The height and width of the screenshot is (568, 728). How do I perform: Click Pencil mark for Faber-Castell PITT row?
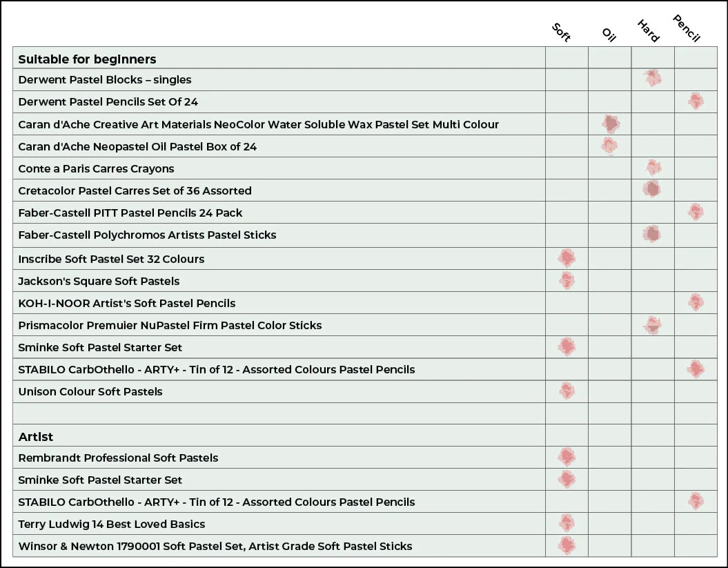(x=696, y=212)
